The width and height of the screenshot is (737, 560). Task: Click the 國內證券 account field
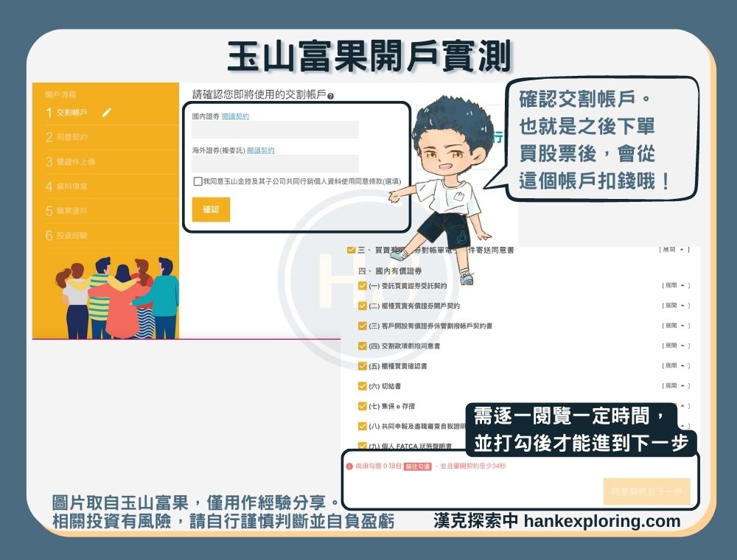[x=276, y=130]
